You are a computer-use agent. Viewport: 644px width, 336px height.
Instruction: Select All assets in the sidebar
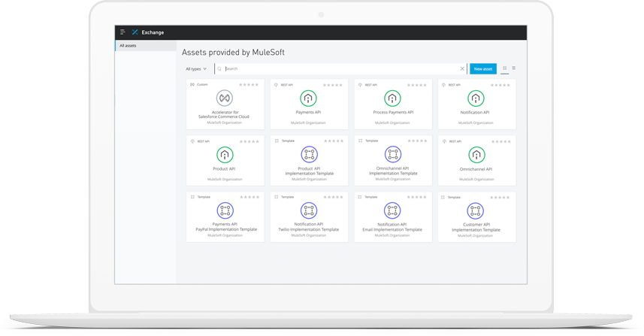click(146, 46)
